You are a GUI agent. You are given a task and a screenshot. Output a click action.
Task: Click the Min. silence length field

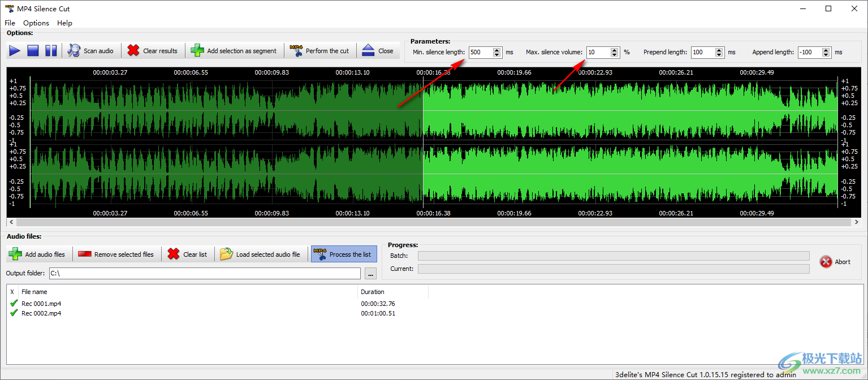tap(481, 52)
